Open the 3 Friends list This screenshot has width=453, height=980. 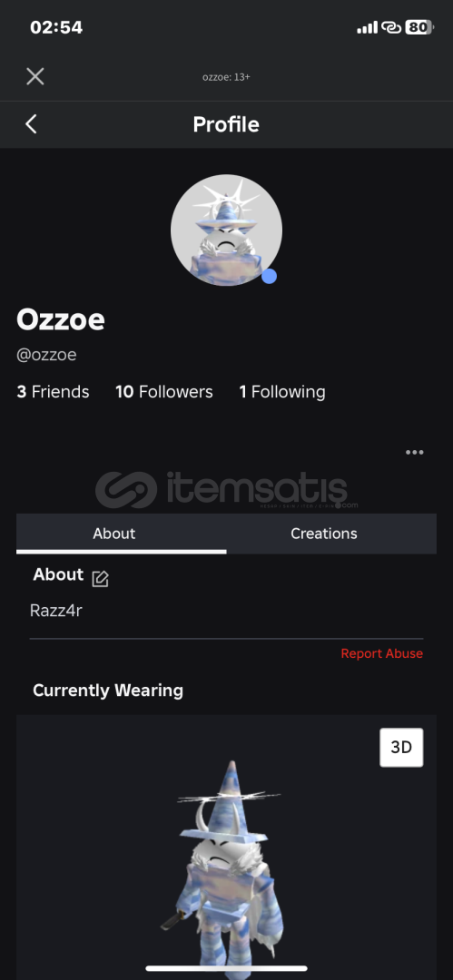click(x=54, y=392)
